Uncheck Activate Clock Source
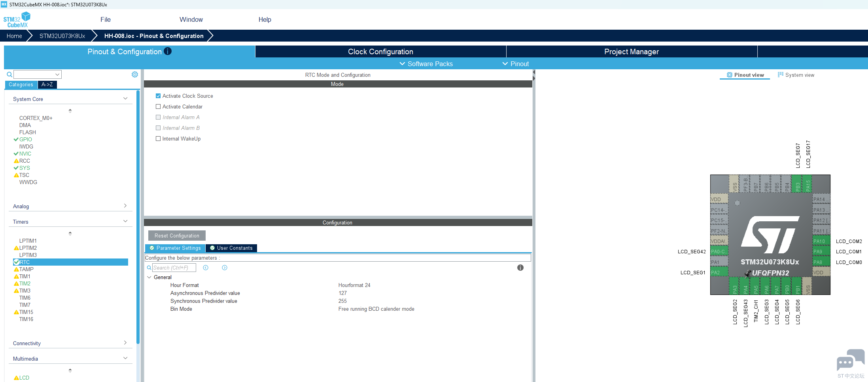Image resolution: width=868 pixels, height=382 pixels. pyautogui.click(x=158, y=96)
